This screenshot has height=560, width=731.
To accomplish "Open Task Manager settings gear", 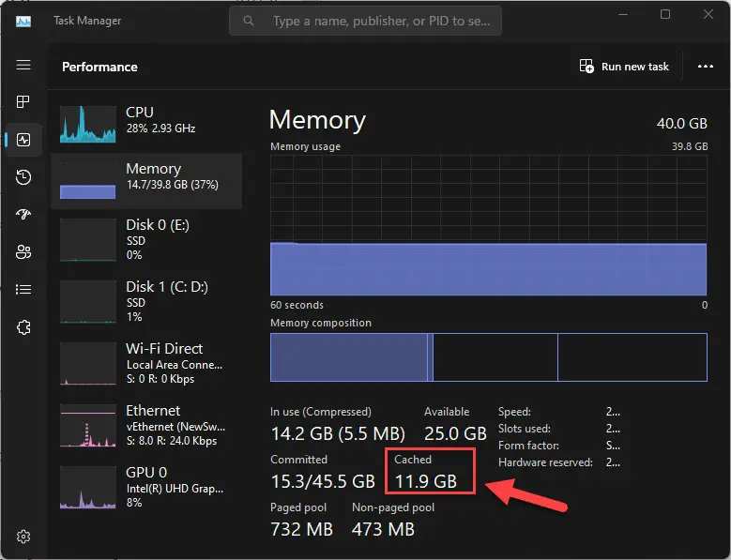I will pyautogui.click(x=23, y=537).
